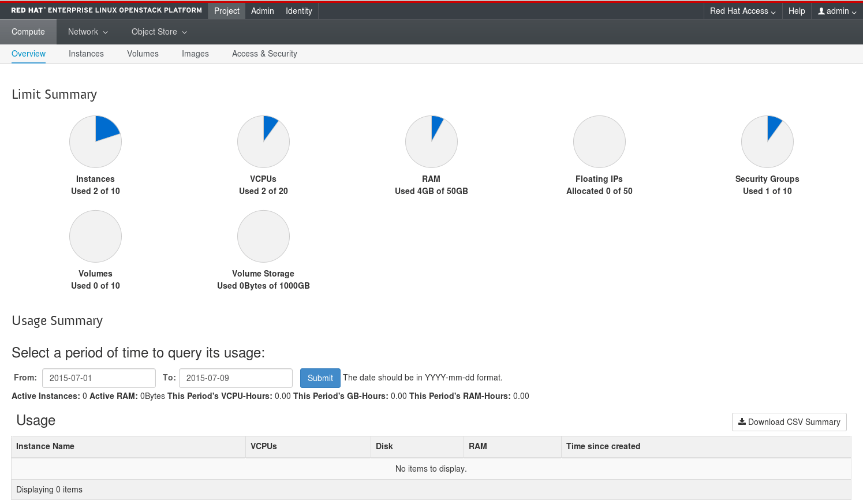This screenshot has height=504, width=863.
Task: Click the Volume Storage pie chart
Action: coord(263,236)
